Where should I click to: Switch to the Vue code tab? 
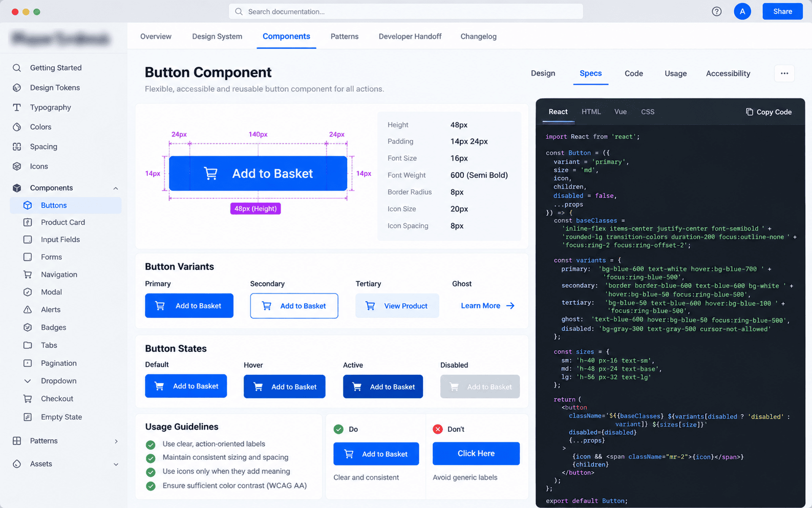621,112
